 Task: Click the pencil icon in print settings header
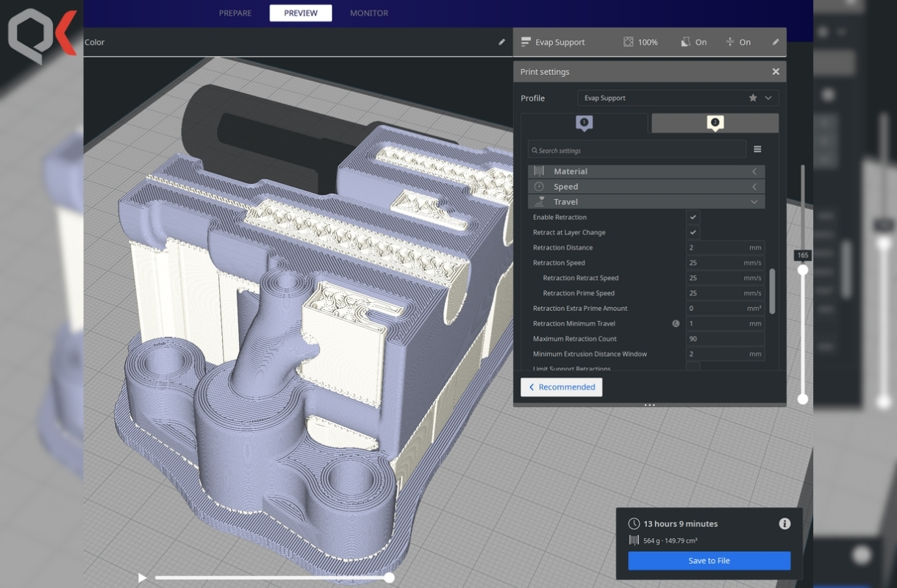click(x=775, y=42)
